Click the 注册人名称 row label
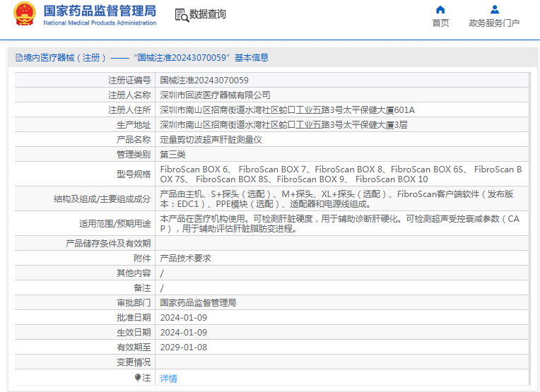The image size is (540, 392). click(129, 95)
